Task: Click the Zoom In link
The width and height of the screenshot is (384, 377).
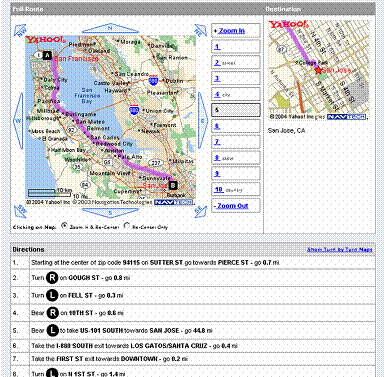Action: tap(231, 31)
